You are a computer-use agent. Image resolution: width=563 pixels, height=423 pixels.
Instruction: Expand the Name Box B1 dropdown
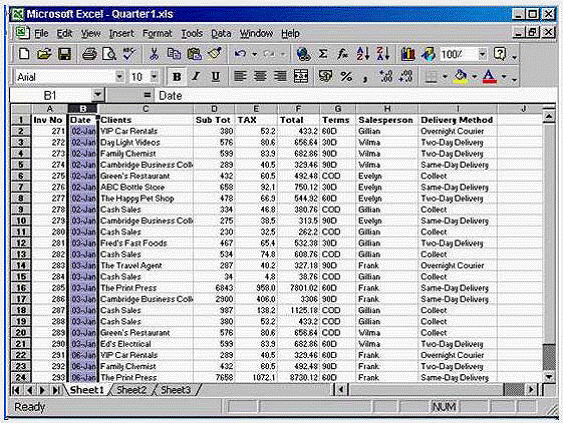click(97, 95)
